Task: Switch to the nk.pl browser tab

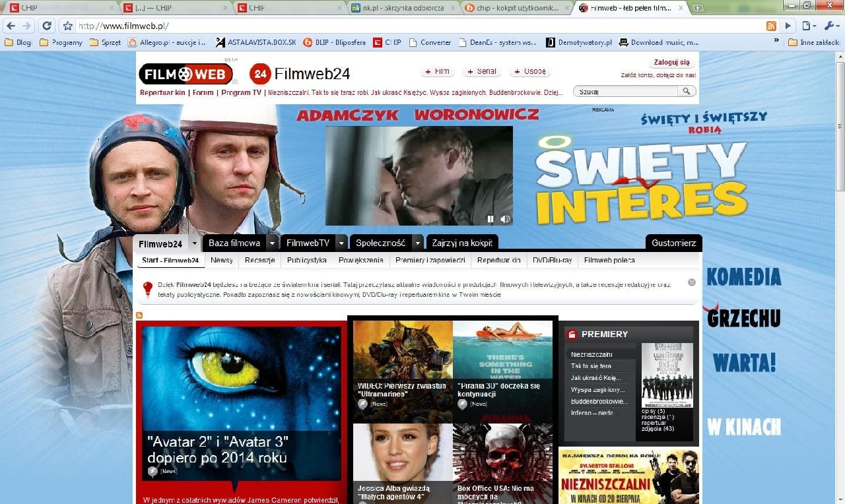Action: [x=403, y=8]
